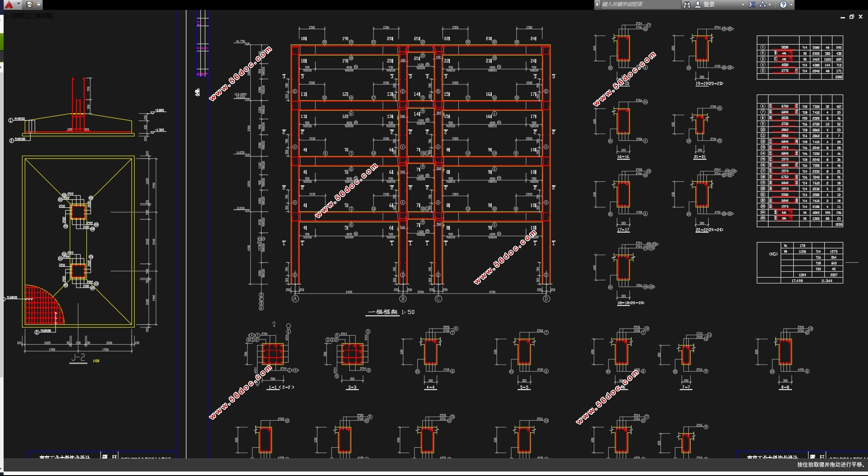This screenshot has height=476, width=868.
Task: Select the 17-17 section label
Action: pos(623,229)
